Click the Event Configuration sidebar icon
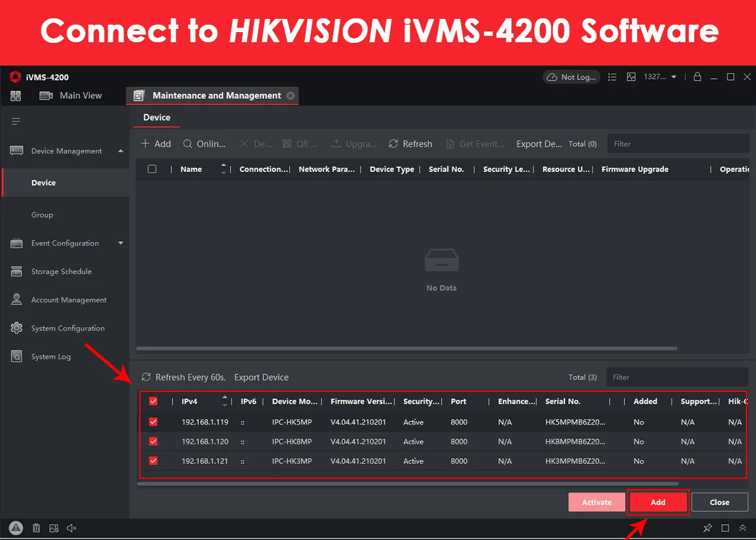Screen dimensions: 756x540 coord(17,243)
